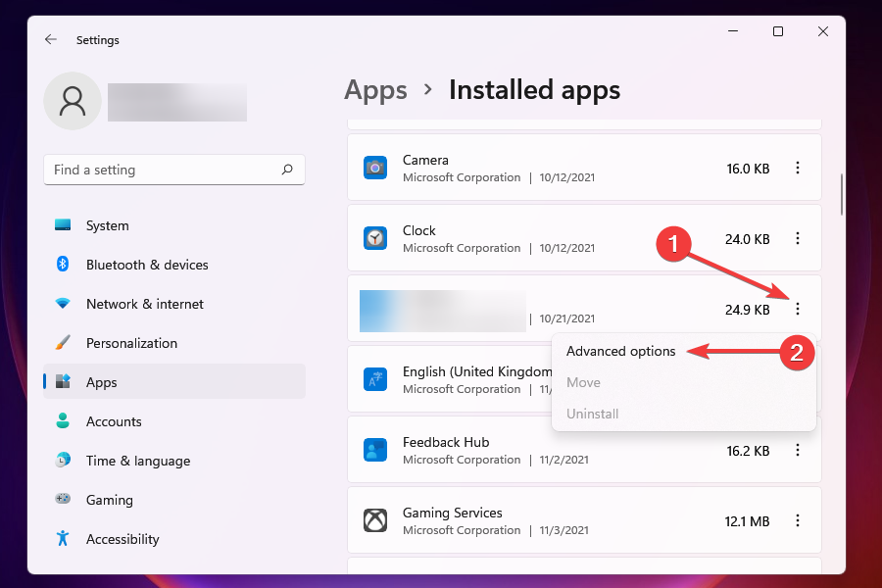Viewport: 882px width, 588px height.
Task: Open the three-dot menu for Feedback Hub
Action: [797, 450]
